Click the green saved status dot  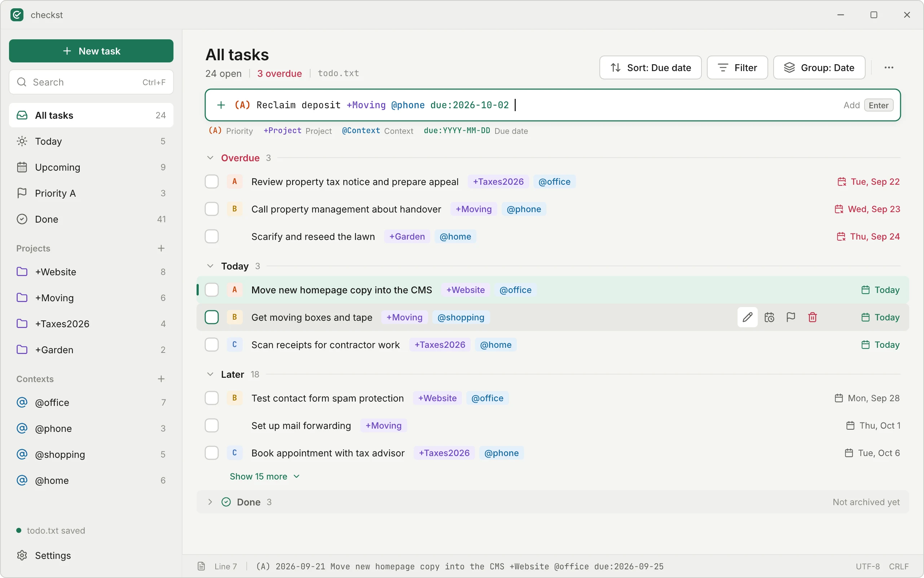coord(19,530)
